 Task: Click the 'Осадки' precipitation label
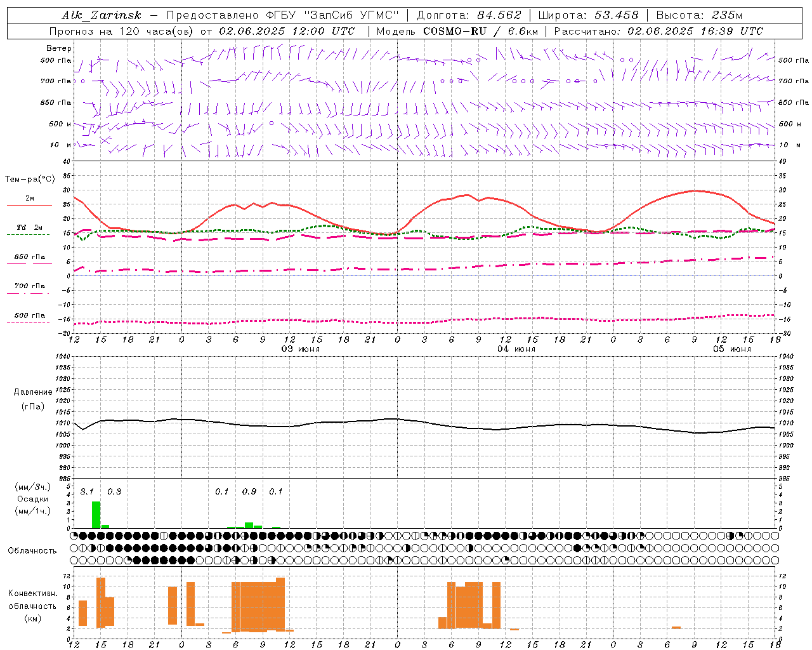pos(33,499)
